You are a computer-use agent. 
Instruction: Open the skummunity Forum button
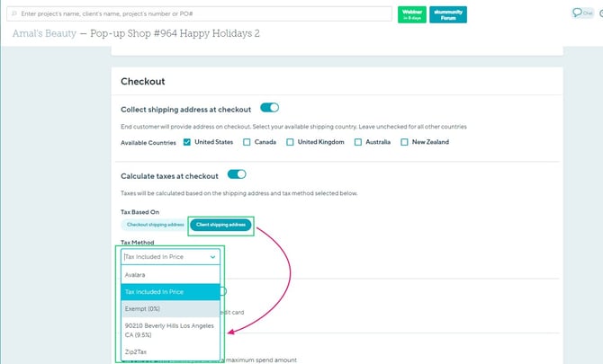[x=447, y=13]
